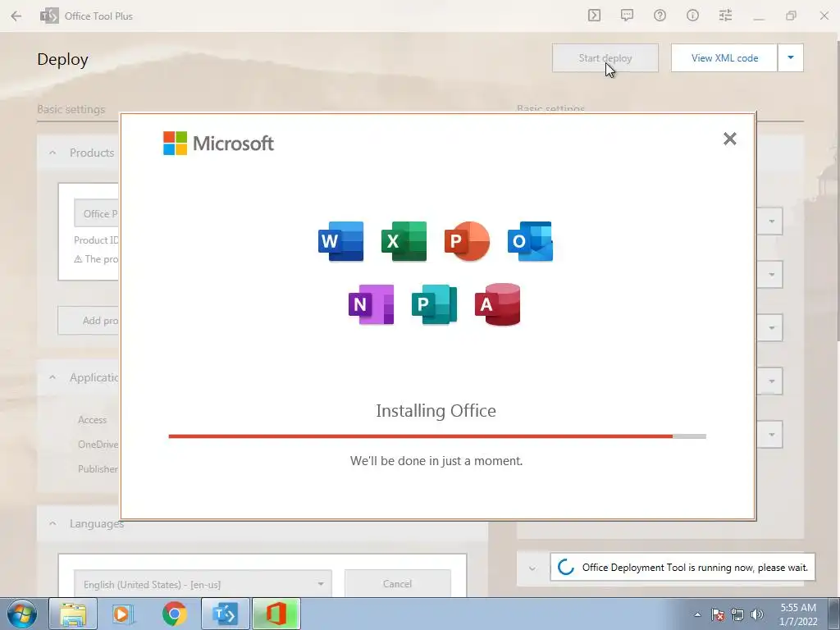Screen dimensions: 840x630
Task: Click the PowerPoint icon in installer
Action: point(467,241)
